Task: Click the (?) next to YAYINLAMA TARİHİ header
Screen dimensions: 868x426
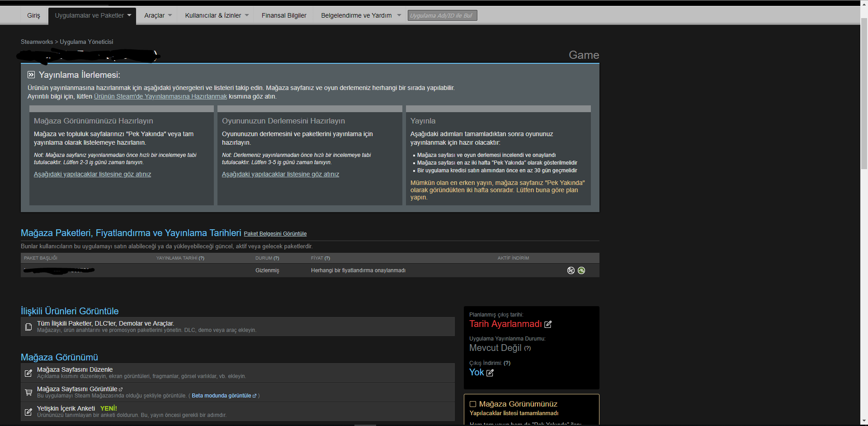Action: click(202, 258)
